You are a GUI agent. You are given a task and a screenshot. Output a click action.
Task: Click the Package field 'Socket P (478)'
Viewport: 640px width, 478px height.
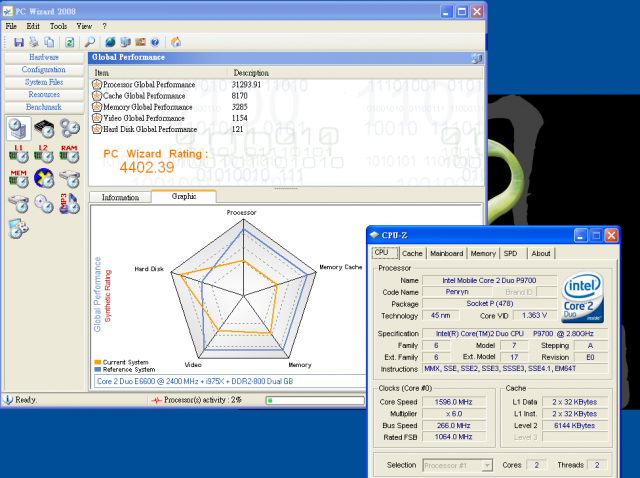point(489,303)
